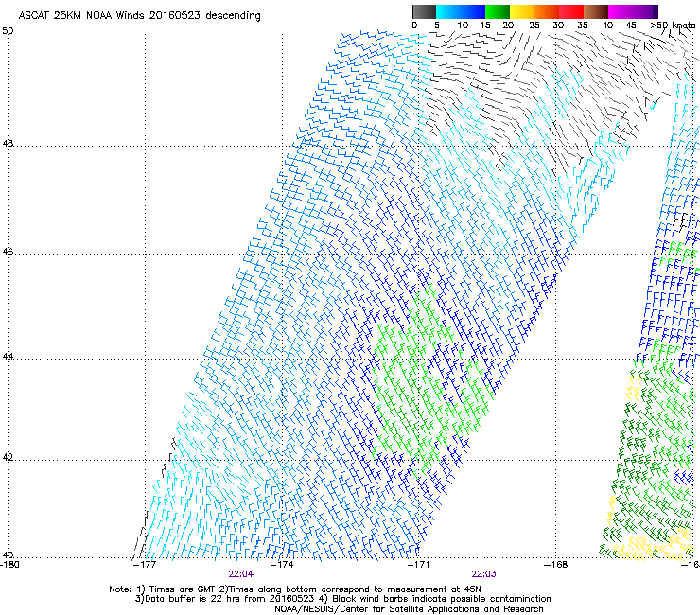This screenshot has height=615, width=700.
Task: Click the '>50 knots' legend label
Action: click(673, 26)
